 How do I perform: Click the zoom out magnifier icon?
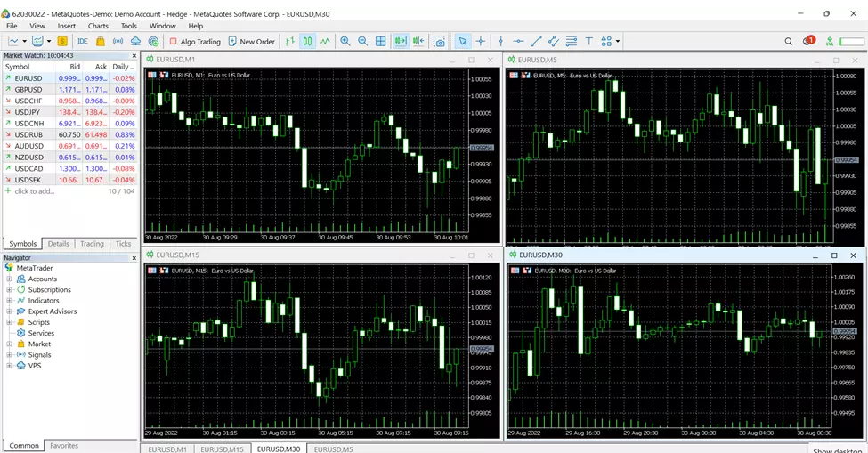click(363, 41)
